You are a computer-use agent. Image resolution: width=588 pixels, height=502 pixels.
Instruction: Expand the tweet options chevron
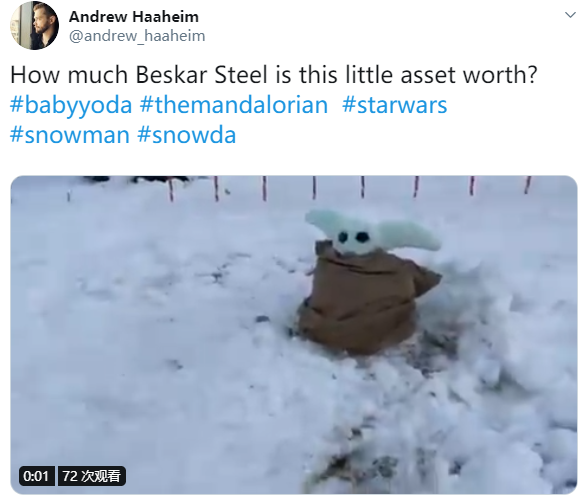570,15
